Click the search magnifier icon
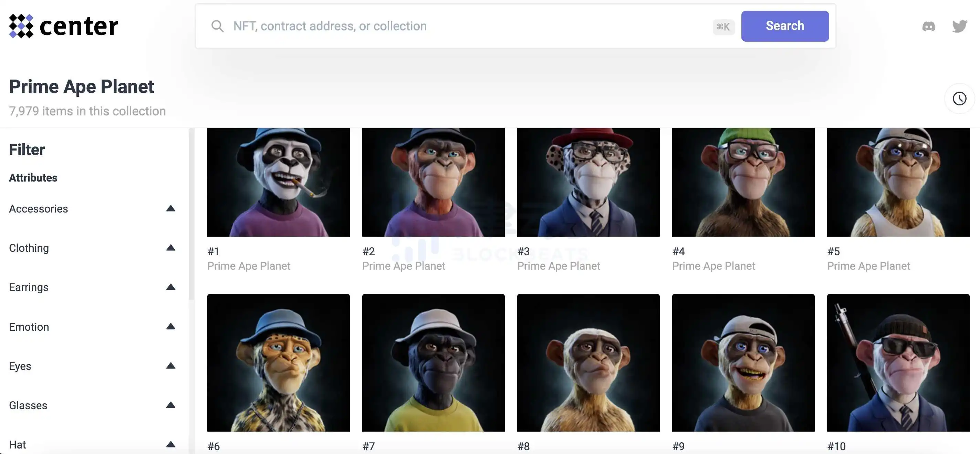Viewport: 980px width, 454px height. tap(217, 26)
